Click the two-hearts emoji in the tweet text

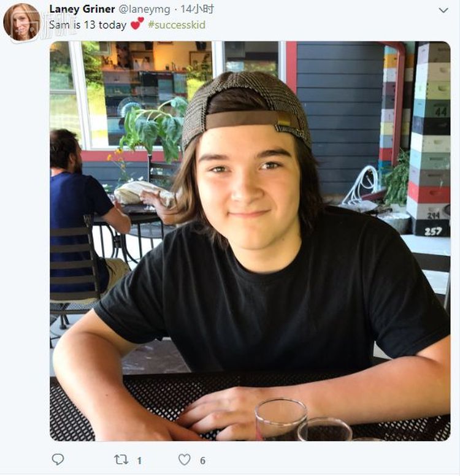[x=137, y=24]
